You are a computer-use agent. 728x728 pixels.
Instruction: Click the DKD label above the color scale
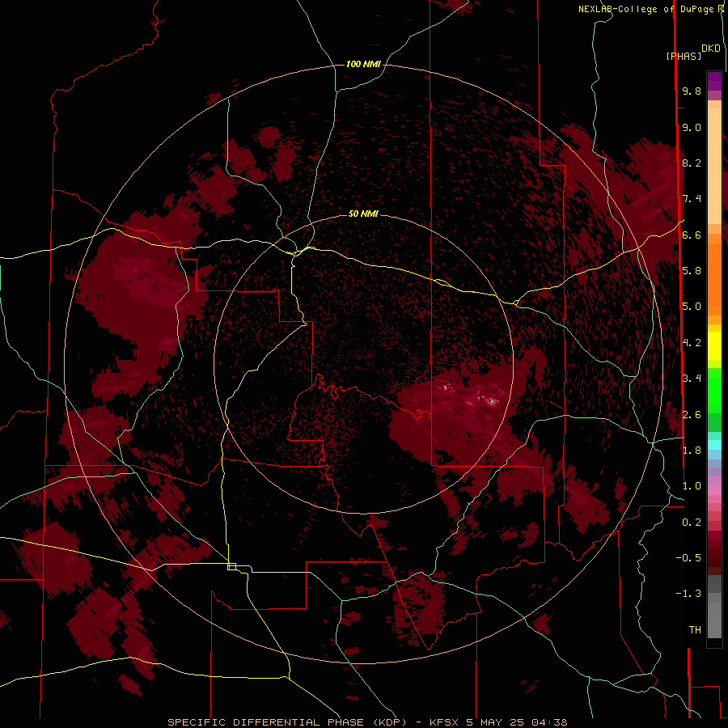pos(711,49)
